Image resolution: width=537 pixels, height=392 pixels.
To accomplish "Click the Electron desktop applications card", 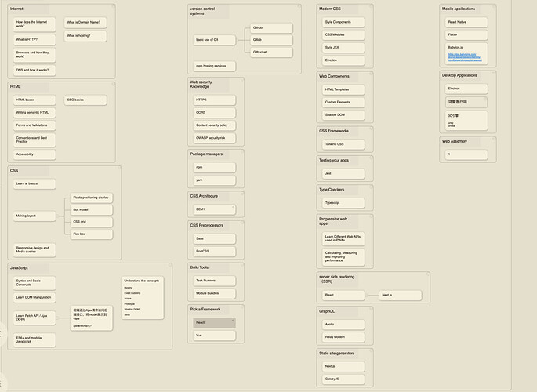I will (x=466, y=89).
